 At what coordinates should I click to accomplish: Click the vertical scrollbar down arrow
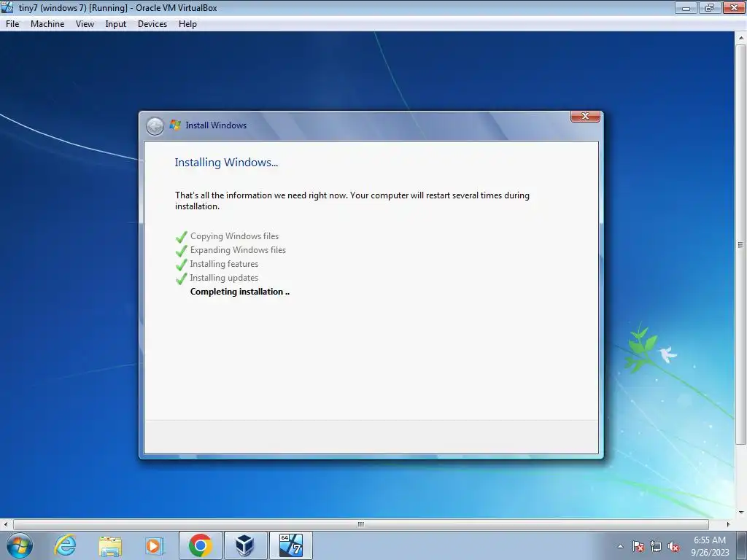(x=741, y=513)
